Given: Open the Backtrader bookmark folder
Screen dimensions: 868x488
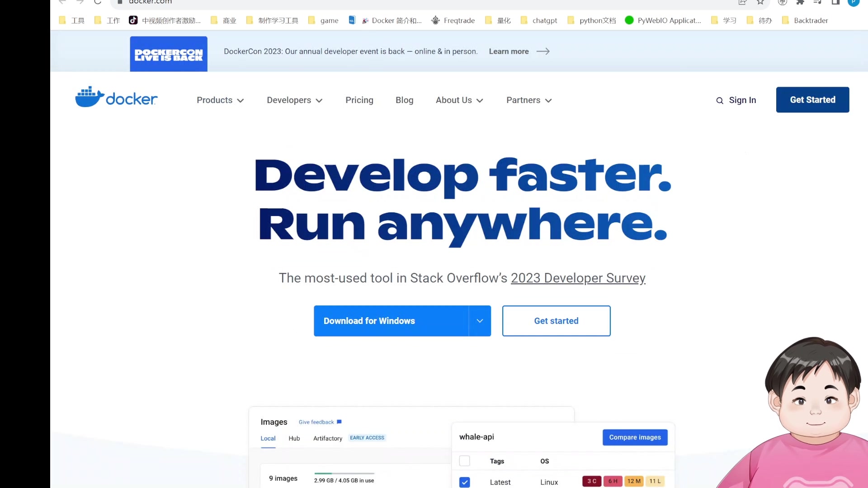Looking at the screenshot, I should tap(805, 20).
